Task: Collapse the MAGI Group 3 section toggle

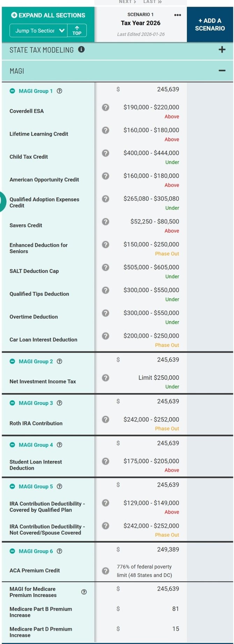Action: [x=13, y=403]
